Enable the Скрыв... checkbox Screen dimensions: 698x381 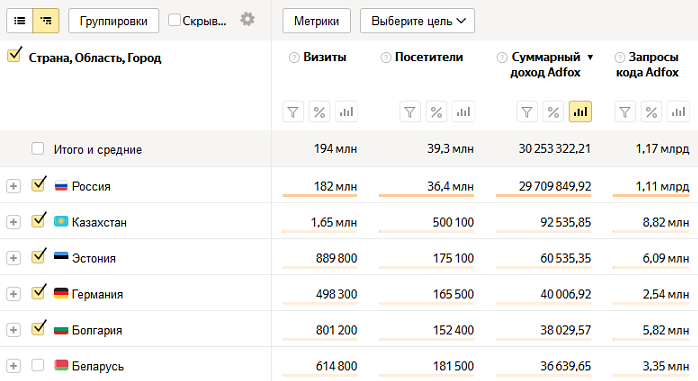(174, 20)
